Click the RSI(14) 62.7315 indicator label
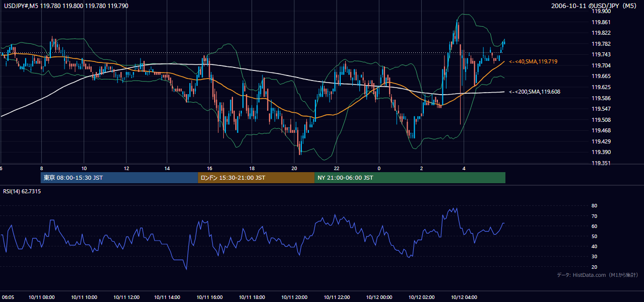The height and width of the screenshot is (302, 644). (22, 191)
